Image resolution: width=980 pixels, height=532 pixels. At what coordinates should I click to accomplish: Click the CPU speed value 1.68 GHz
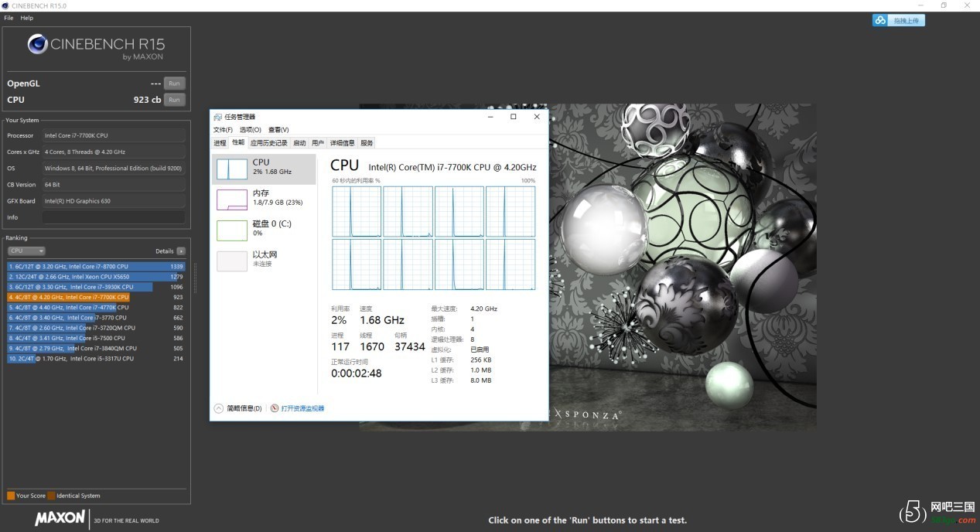[x=382, y=320]
